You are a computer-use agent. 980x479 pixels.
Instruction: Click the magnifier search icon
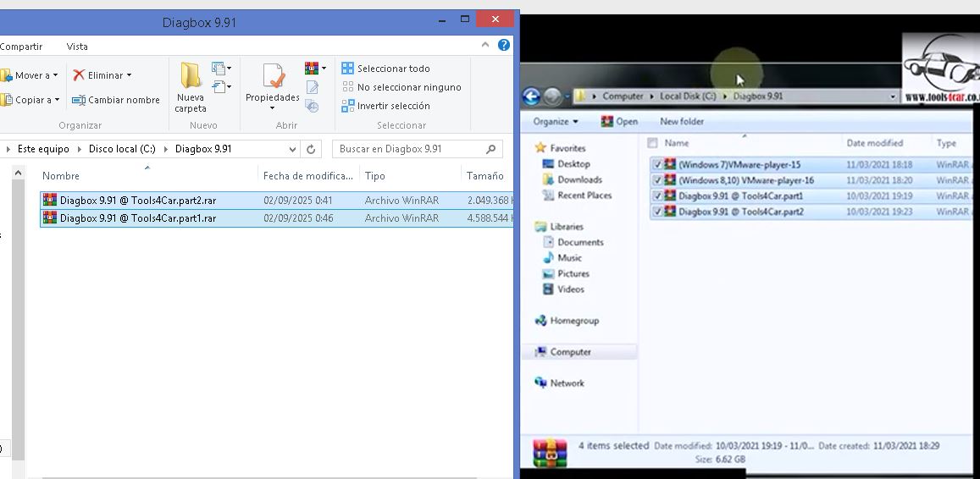490,149
